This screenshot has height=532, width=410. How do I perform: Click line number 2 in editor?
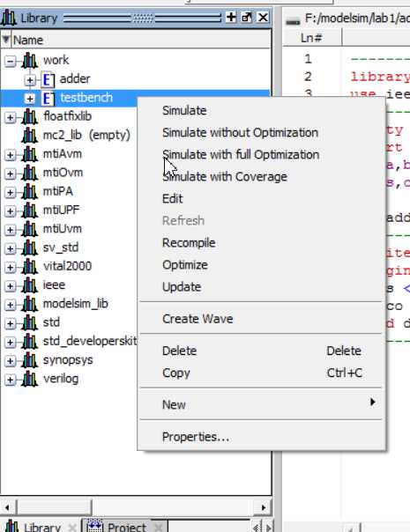click(308, 77)
